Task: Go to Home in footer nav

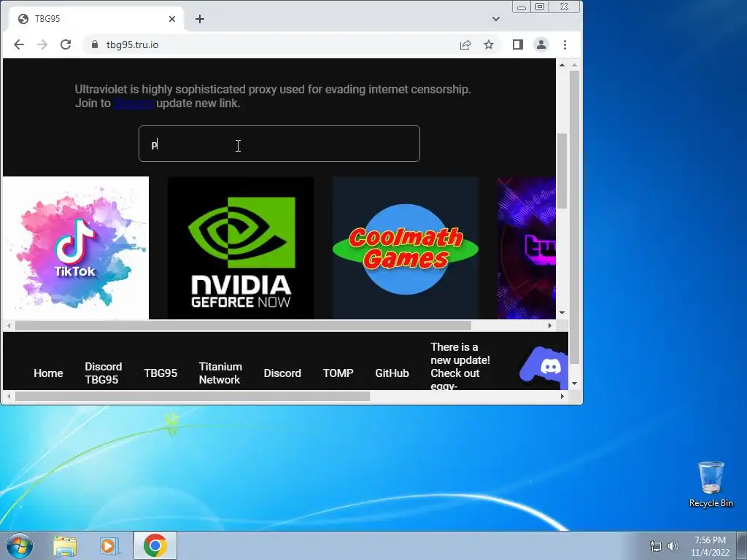Action: (x=48, y=373)
